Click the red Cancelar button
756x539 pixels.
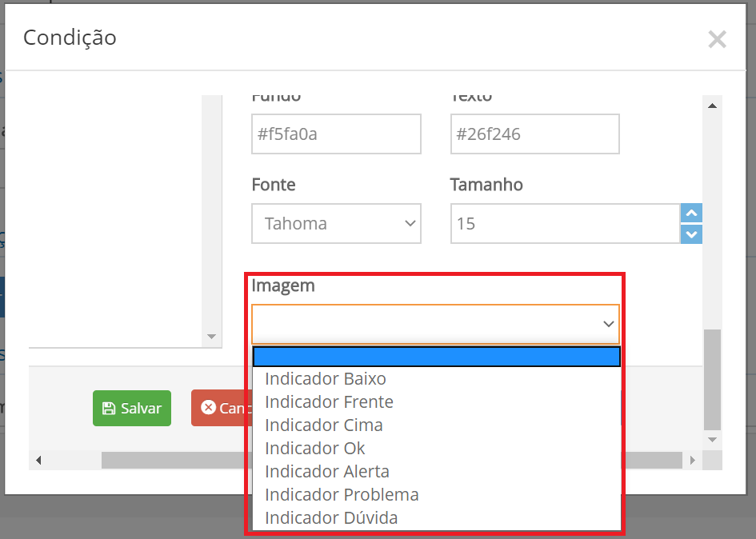(221, 409)
